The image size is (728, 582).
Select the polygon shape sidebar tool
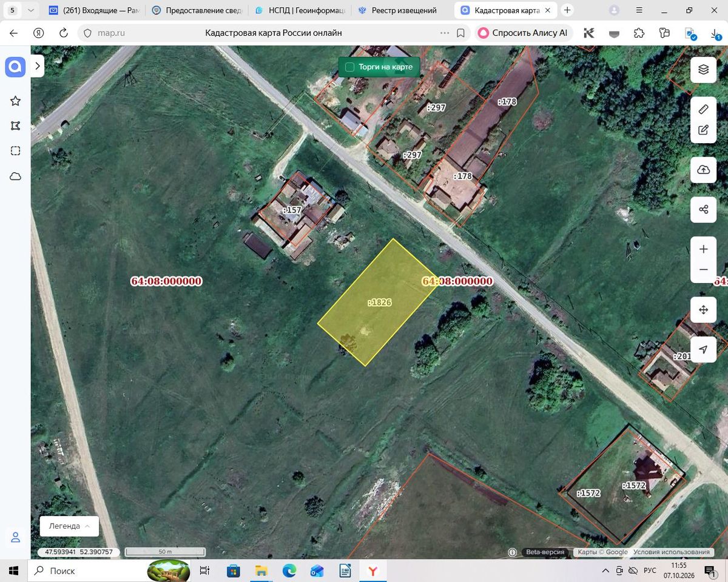click(x=16, y=126)
